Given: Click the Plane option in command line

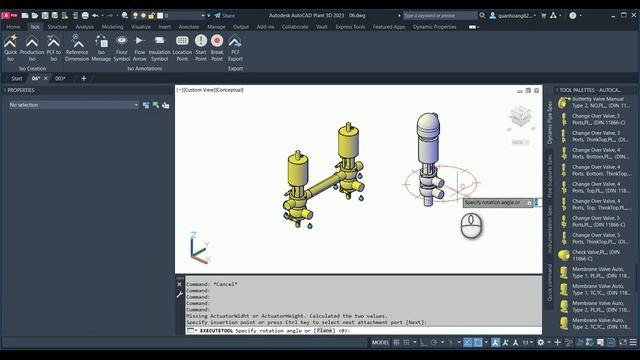Looking at the screenshot, I should tap(324, 331).
